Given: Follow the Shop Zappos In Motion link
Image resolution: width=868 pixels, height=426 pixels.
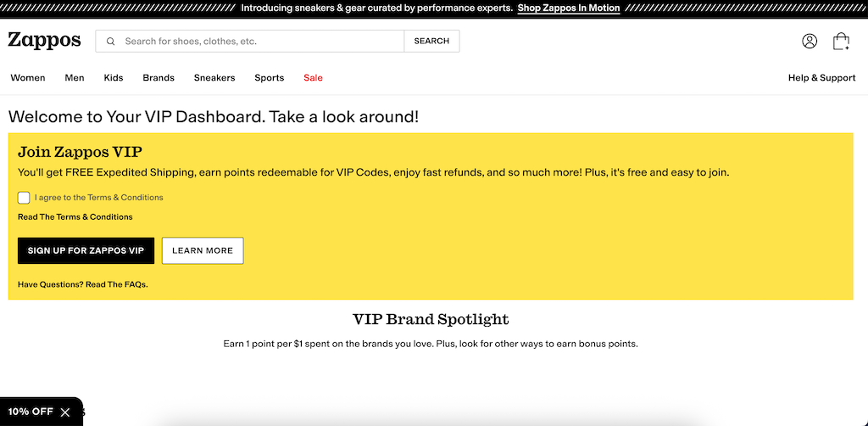Looking at the screenshot, I should 569,8.
